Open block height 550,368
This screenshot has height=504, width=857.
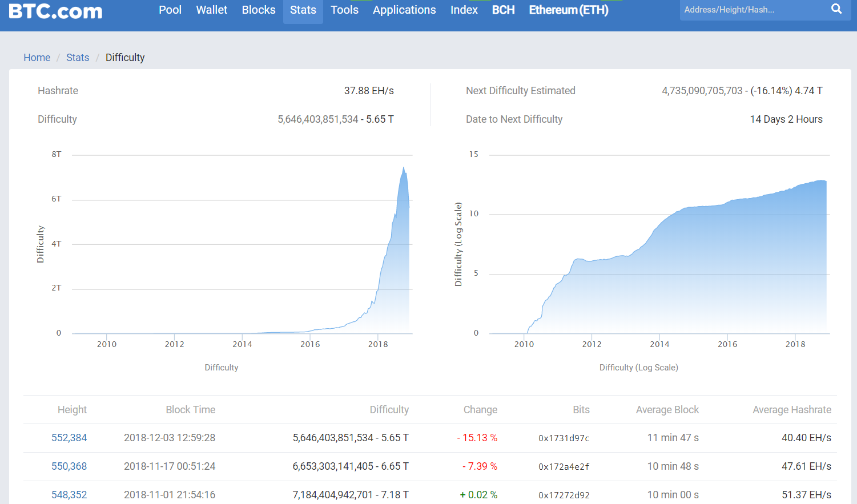[x=69, y=466]
